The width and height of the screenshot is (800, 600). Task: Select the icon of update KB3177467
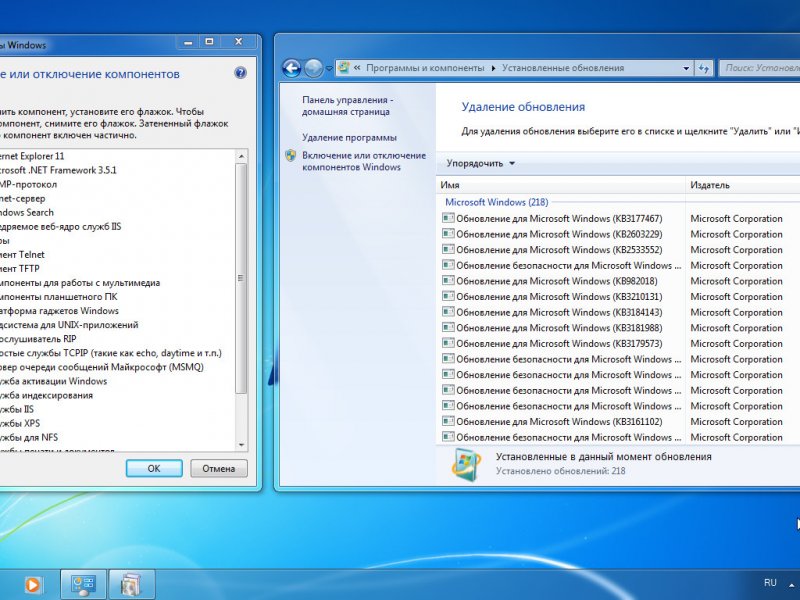tap(448, 218)
